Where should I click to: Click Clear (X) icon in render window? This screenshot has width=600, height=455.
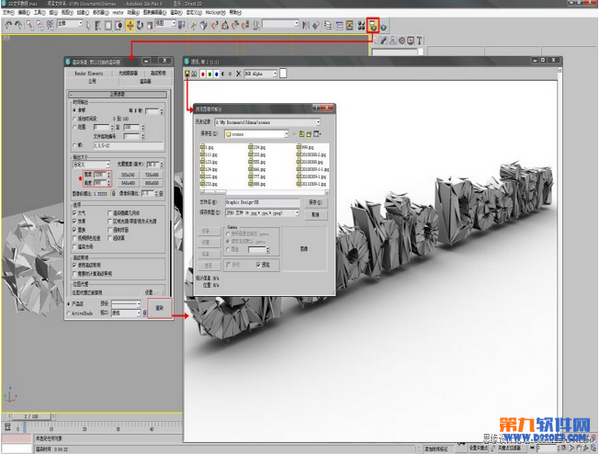pos(238,73)
